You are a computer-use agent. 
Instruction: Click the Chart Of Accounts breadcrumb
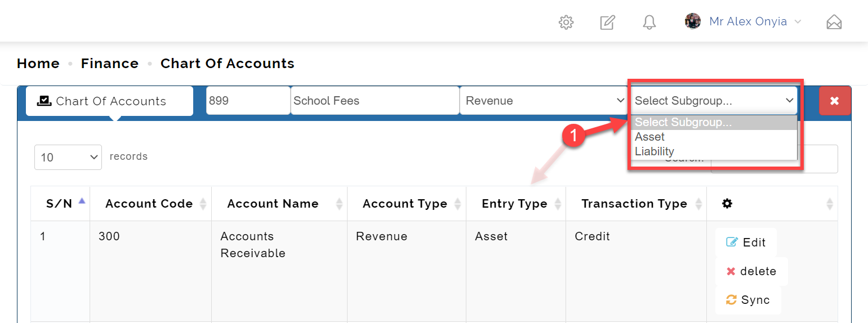pos(228,64)
